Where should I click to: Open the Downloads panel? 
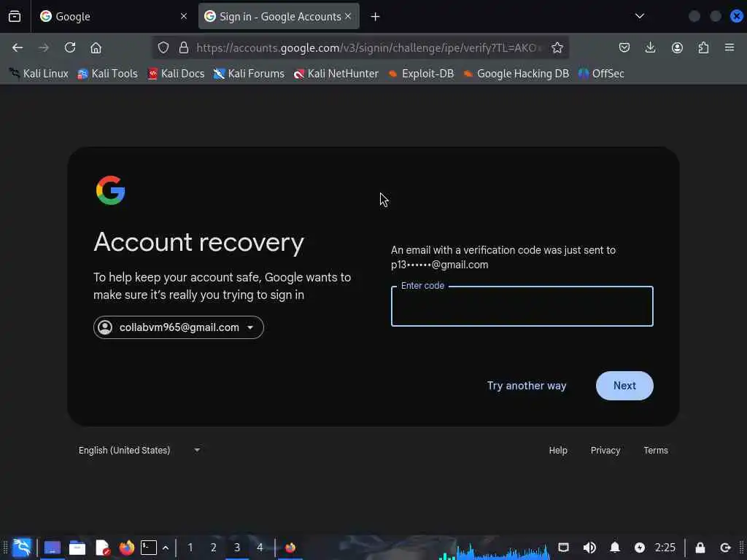click(x=650, y=47)
